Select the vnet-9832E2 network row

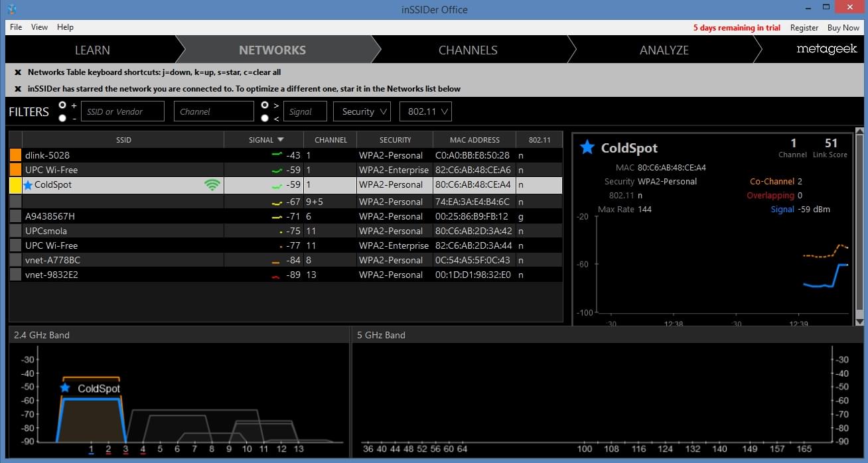(285, 275)
